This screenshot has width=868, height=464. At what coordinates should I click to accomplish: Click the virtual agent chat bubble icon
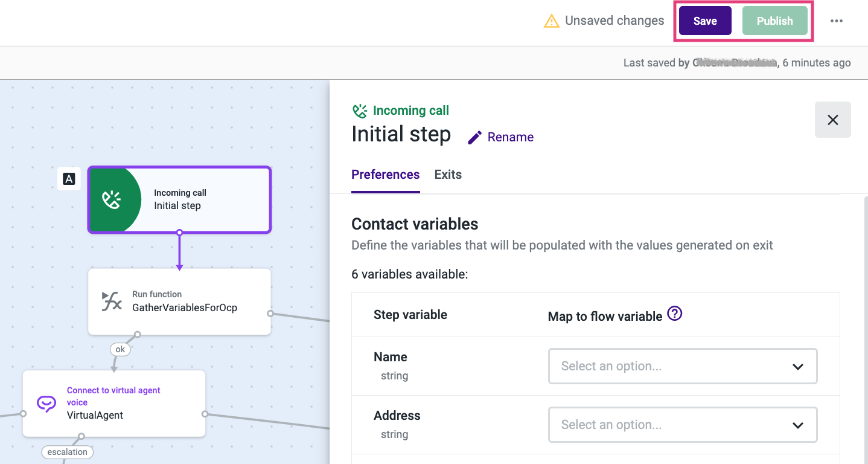[46, 404]
